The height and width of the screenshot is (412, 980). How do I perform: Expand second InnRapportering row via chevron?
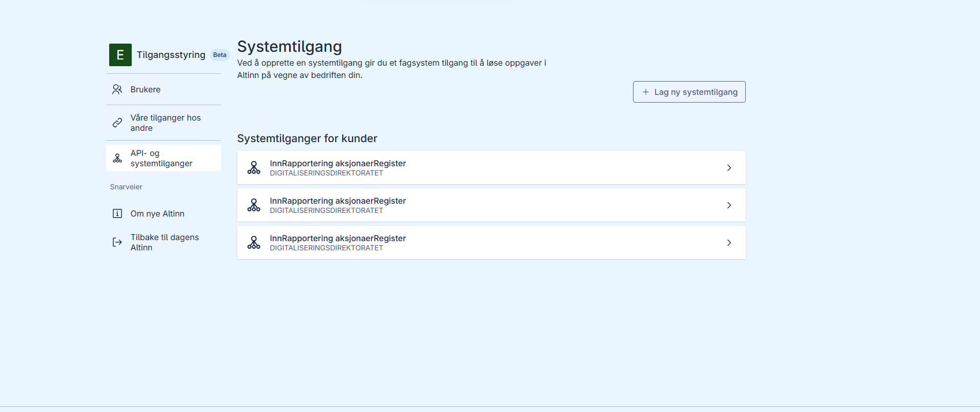(x=729, y=205)
